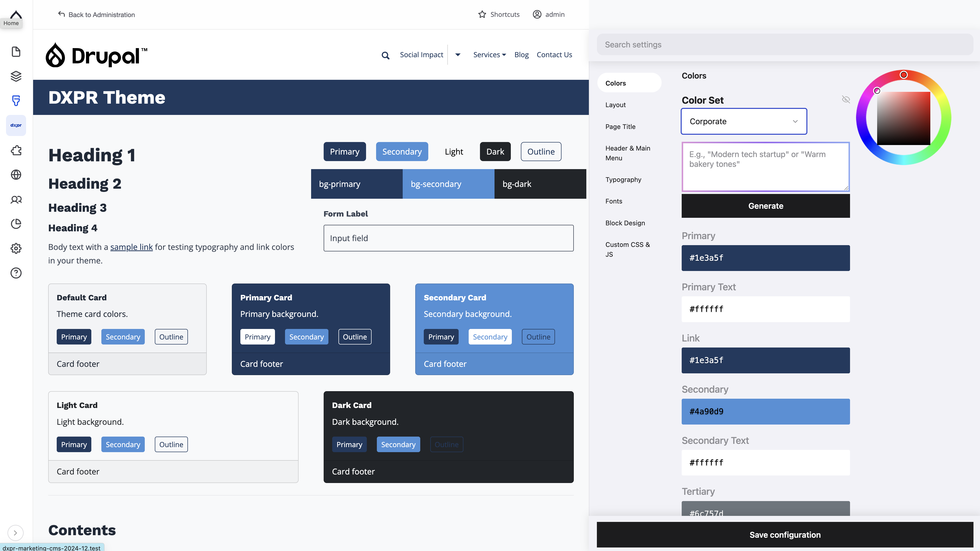
Task: Open the Reports pie chart icon
Action: (16, 224)
